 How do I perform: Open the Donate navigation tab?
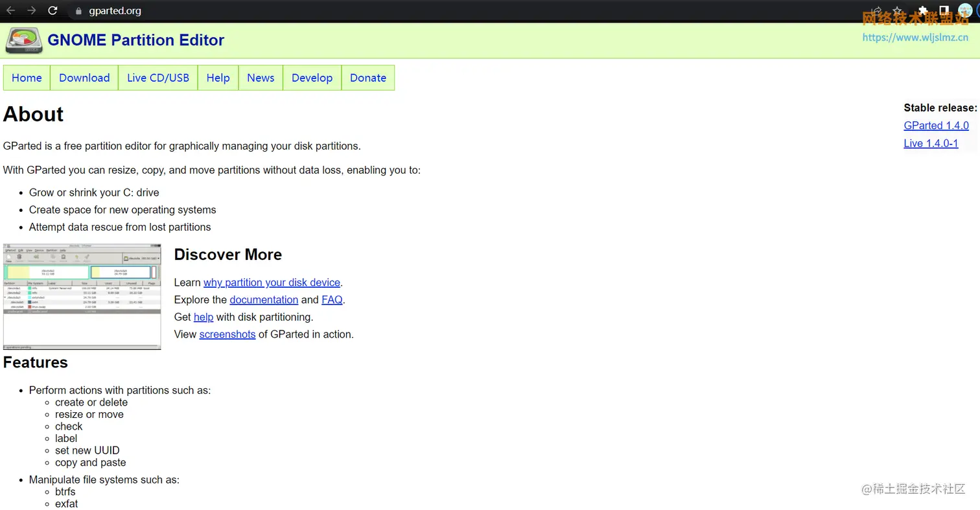click(368, 78)
